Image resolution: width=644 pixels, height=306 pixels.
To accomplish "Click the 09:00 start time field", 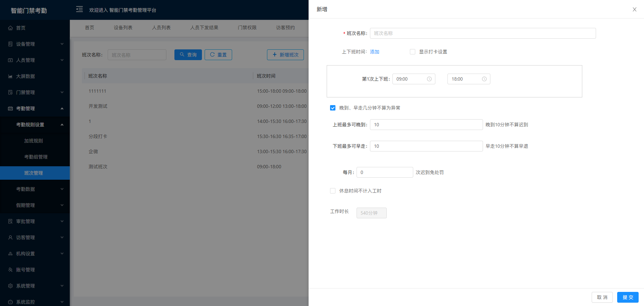I will (x=414, y=79).
